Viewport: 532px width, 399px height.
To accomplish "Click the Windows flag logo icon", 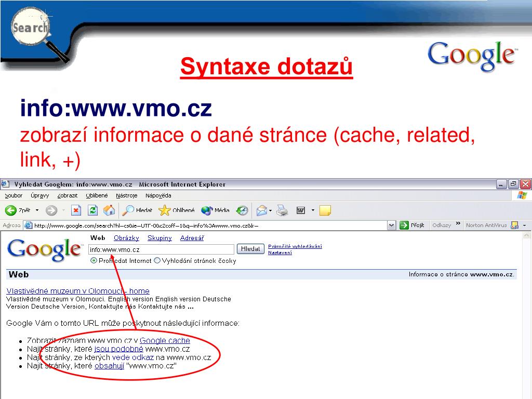I will point(522,196).
